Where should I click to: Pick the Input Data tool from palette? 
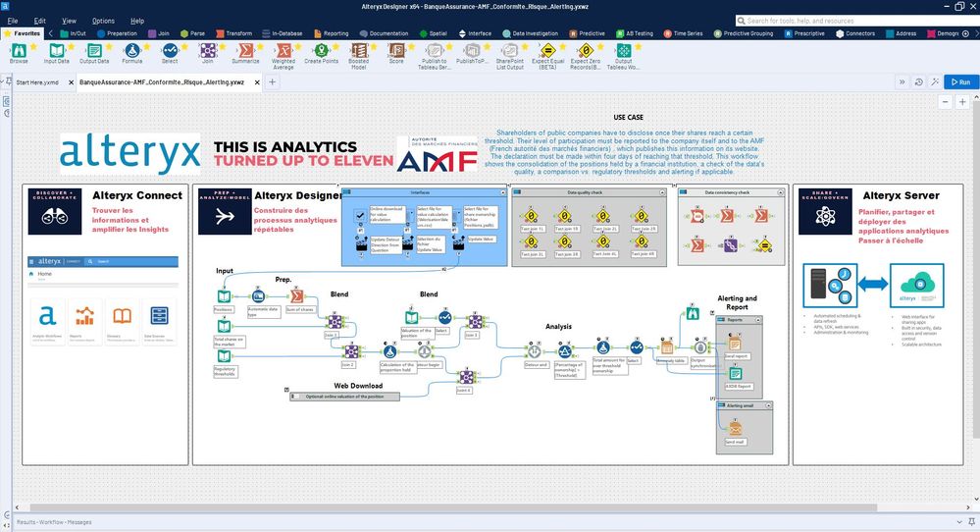tap(56, 51)
